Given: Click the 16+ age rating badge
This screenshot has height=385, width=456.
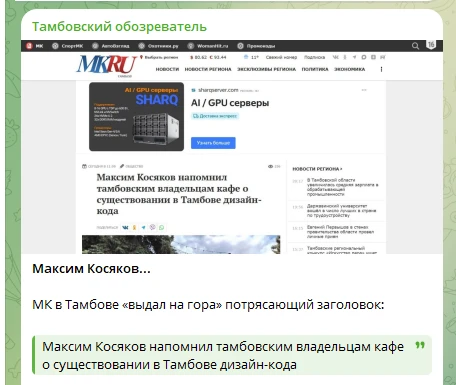Looking at the screenshot, I should pos(431,45).
